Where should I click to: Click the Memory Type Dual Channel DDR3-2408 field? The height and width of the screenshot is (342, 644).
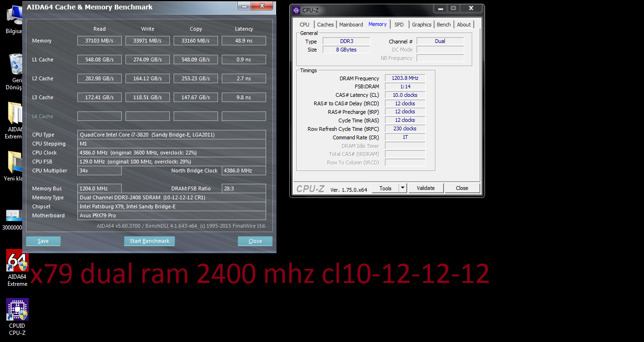point(172,197)
